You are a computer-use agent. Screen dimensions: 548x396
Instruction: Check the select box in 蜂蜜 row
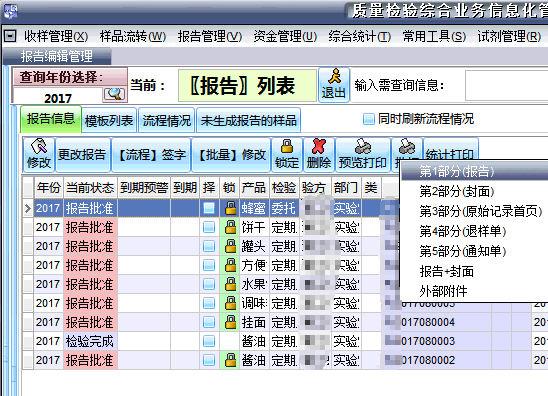pos(209,208)
